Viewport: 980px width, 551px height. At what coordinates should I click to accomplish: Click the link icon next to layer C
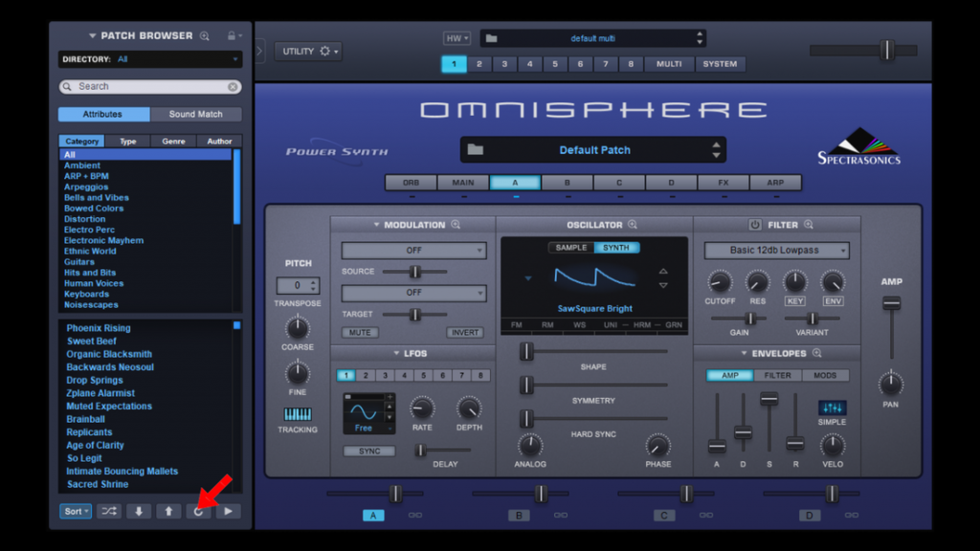coord(706,516)
